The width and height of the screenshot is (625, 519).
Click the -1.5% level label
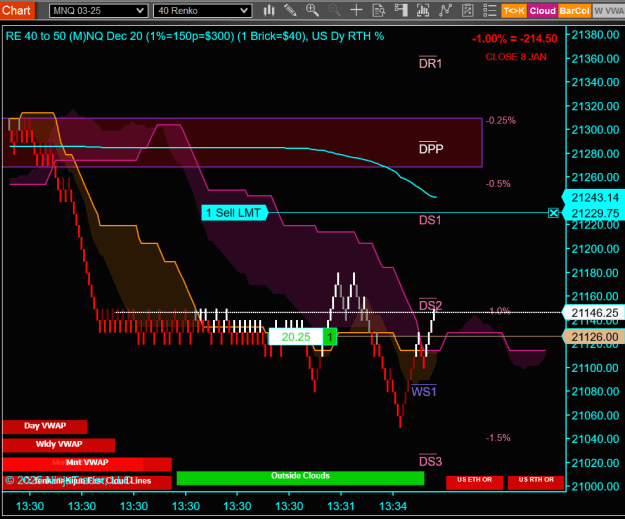coord(498,438)
